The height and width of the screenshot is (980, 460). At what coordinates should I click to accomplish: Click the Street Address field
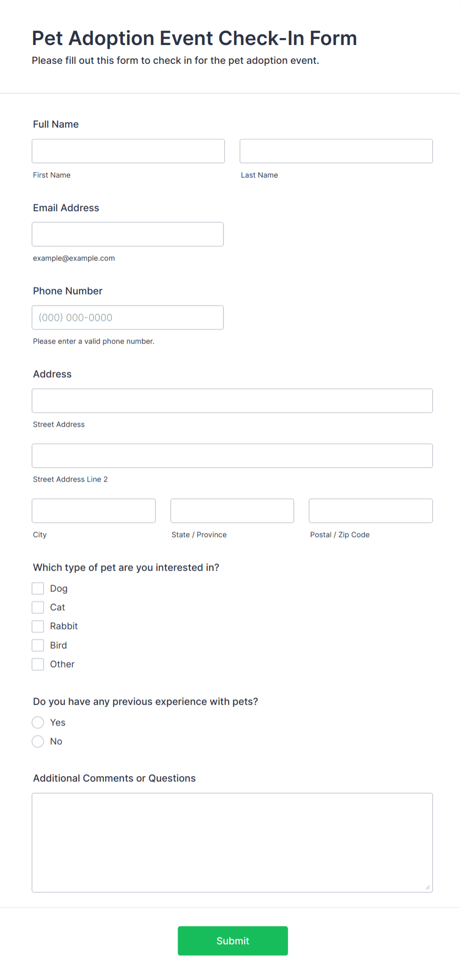point(232,400)
